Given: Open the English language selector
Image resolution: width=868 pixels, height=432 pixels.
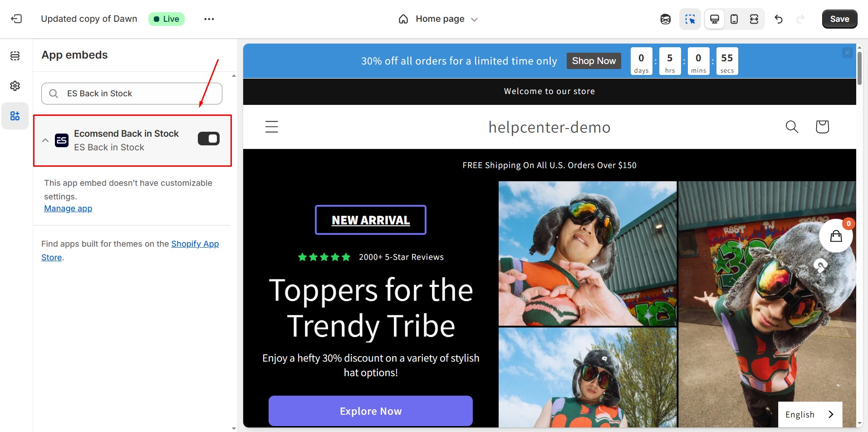Looking at the screenshot, I should [810, 414].
